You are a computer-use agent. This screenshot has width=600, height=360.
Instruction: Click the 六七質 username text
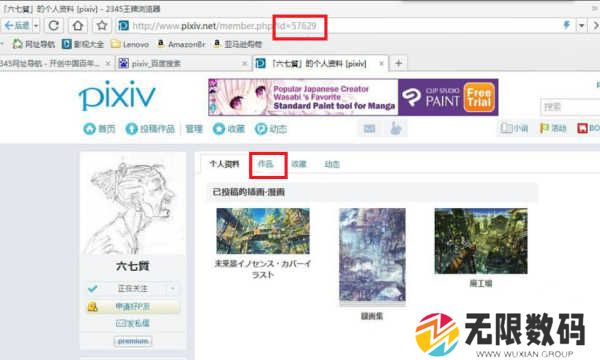tap(132, 266)
